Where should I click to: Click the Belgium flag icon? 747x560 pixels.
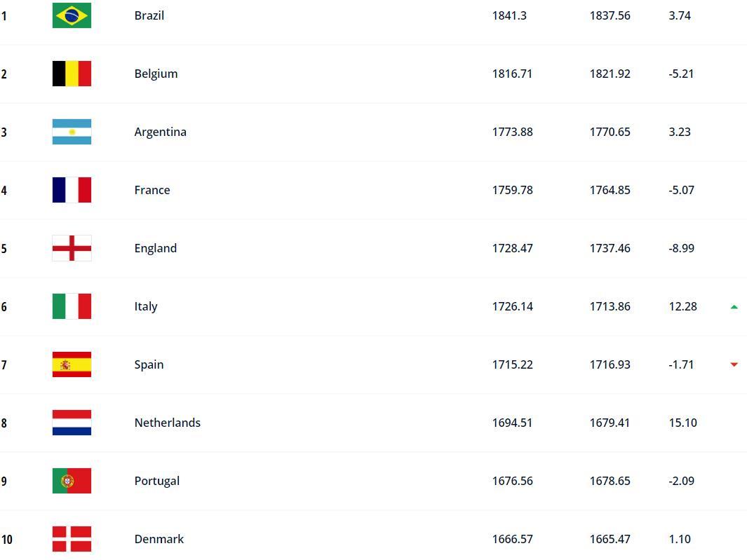(72, 74)
